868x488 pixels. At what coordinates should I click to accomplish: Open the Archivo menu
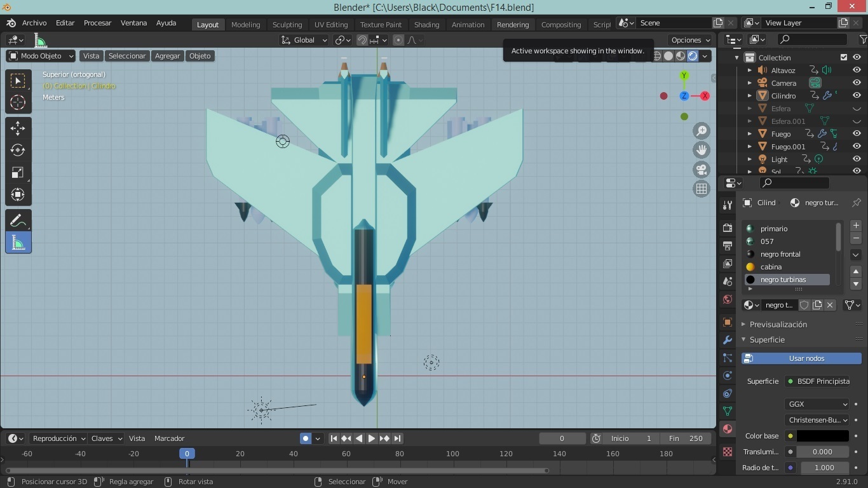(x=34, y=23)
